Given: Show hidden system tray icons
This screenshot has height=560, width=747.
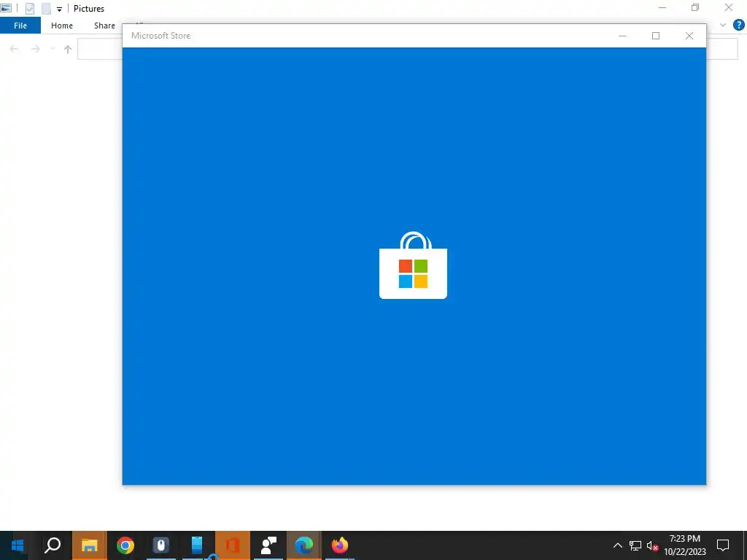Looking at the screenshot, I should click(617, 545).
